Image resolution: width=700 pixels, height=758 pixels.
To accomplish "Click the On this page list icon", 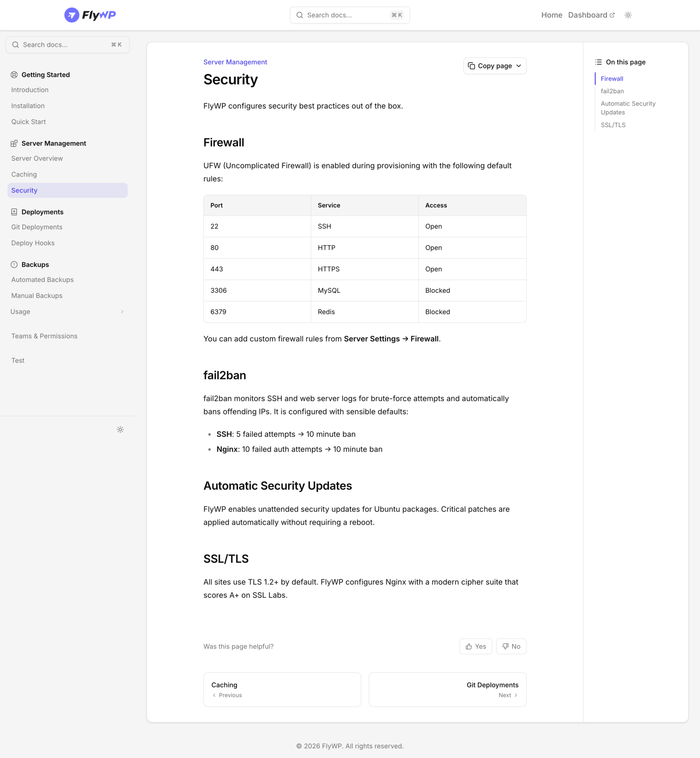I will (598, 62).
